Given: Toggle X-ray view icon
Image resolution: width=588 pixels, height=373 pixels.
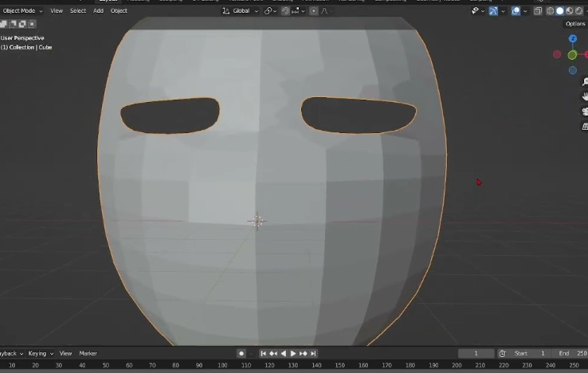Looking at the screenshot, I should pos(539,11).
